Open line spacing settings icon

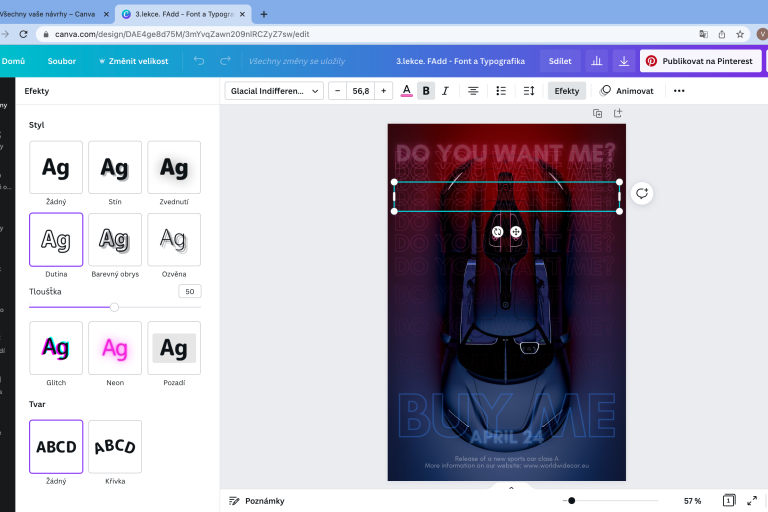tap(529, 91)
